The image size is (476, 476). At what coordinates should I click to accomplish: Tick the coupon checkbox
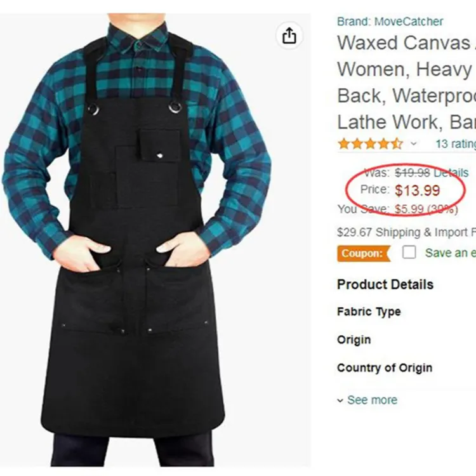coord(409,253)
